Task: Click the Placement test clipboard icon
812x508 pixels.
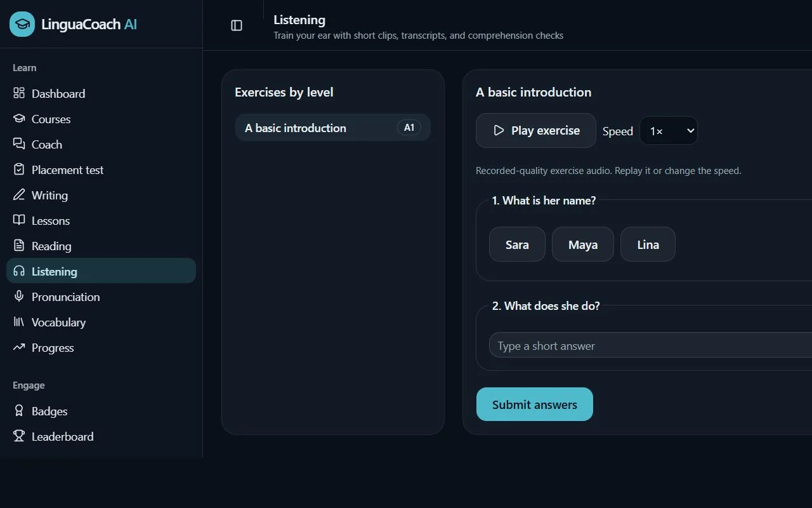Action: click(x=19, y=170)
